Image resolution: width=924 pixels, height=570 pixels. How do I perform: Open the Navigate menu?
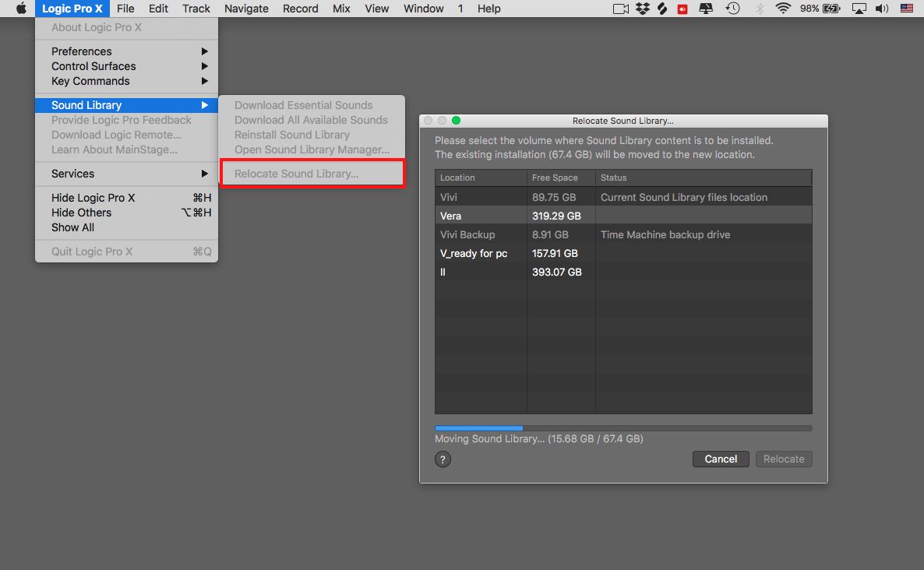246,9
